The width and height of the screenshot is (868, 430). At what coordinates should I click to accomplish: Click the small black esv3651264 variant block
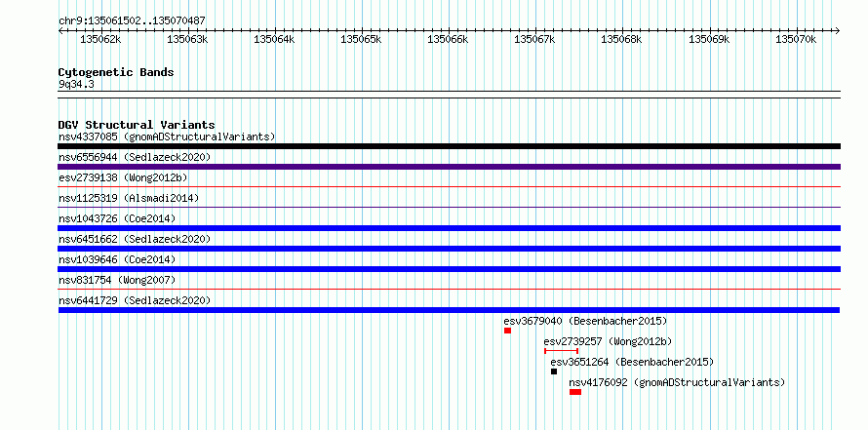click(x=554, y=371)
